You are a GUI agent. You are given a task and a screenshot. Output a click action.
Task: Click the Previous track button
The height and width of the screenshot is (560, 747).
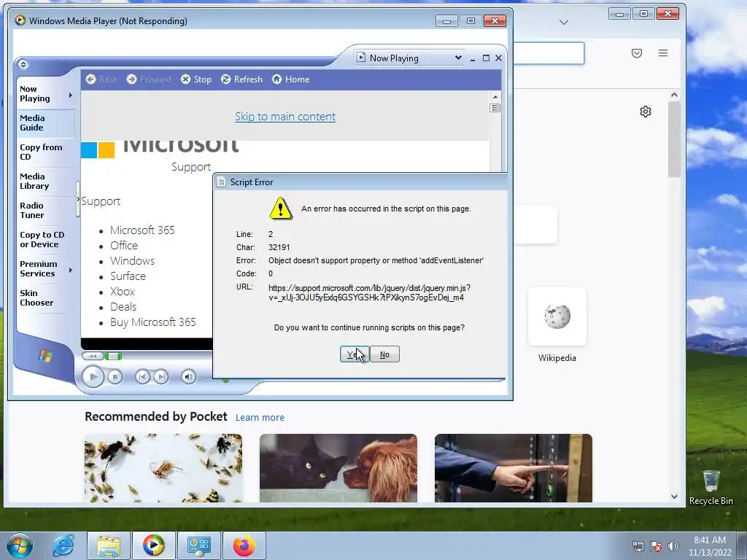tap(142, 377)
